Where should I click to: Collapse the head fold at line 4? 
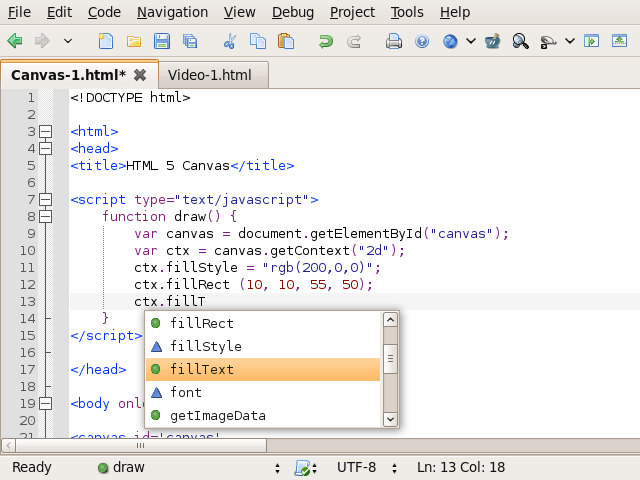pos(45,149)
